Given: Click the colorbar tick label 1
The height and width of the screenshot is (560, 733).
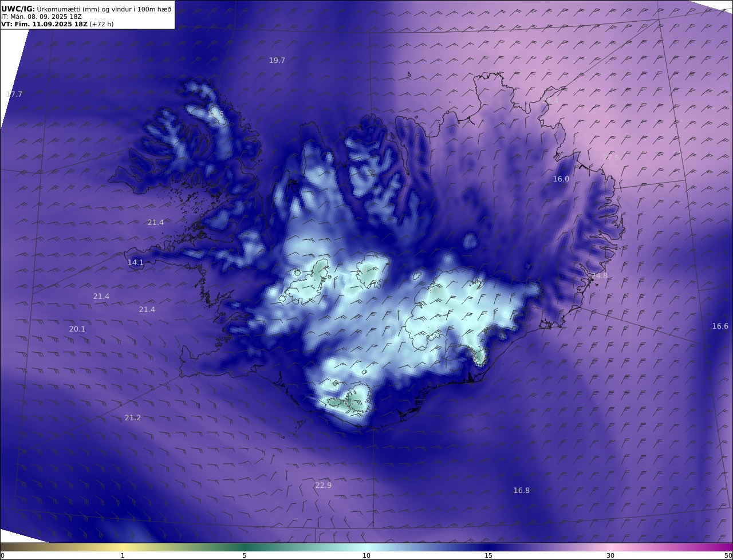Looking at the screenshot, I should click(x=123, y=555).
